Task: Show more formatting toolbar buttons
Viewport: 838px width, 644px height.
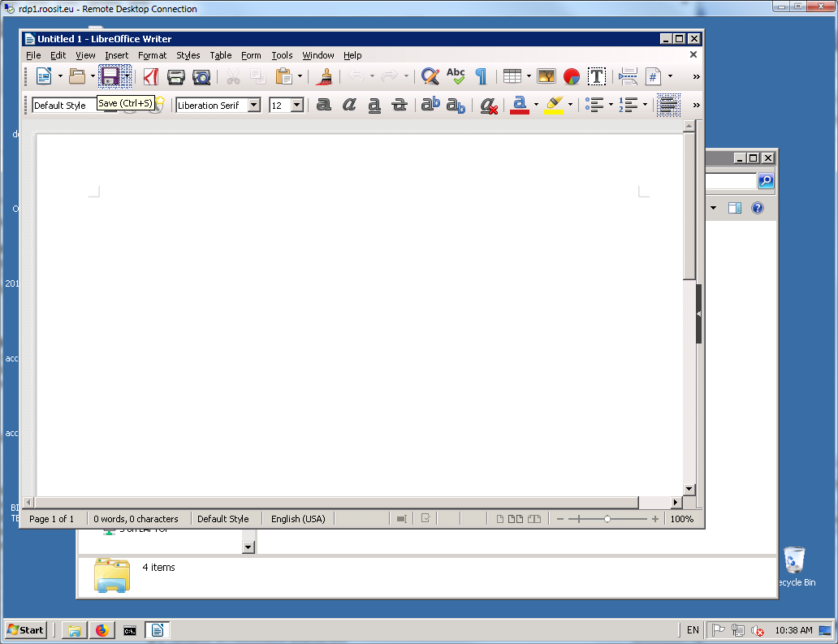Action: click(x=696, y=106)
